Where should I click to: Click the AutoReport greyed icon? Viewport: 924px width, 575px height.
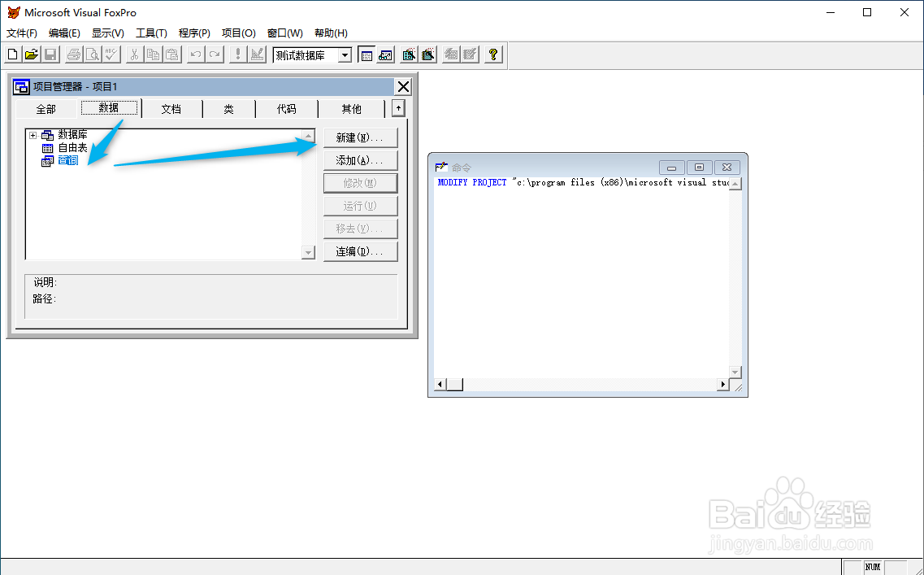471,54
